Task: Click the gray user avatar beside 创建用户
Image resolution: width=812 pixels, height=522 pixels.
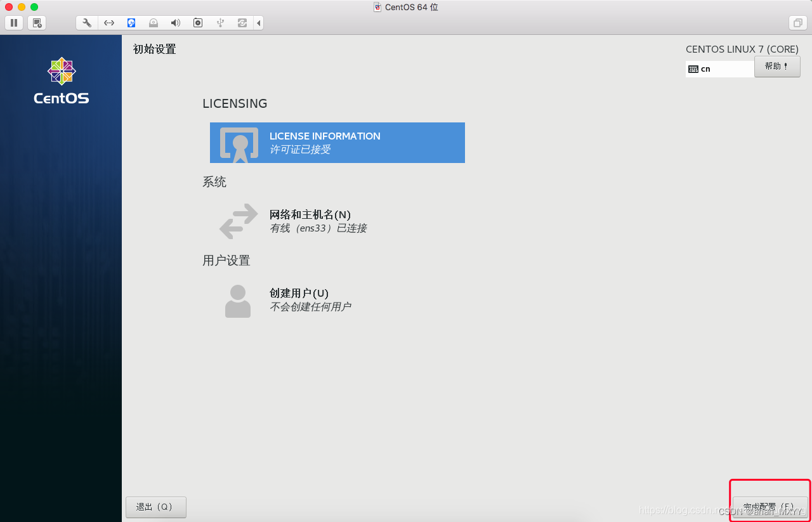Action: [x=237, y=301]
